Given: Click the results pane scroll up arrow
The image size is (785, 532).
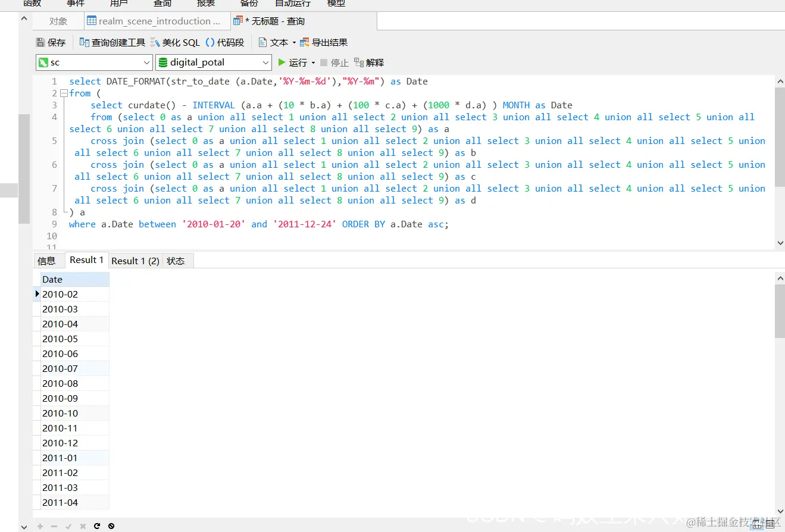Looking at the screenshot, I should tap(780, 278).
